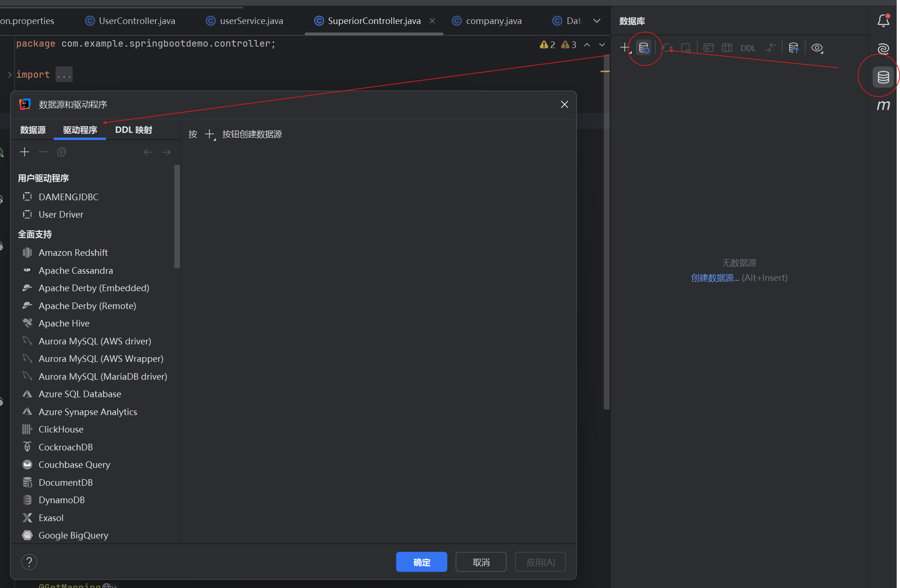The height and width of the screenshot is (588, 900).
Task: Close the data sources and drivers dialog
Action: (564, 104)
